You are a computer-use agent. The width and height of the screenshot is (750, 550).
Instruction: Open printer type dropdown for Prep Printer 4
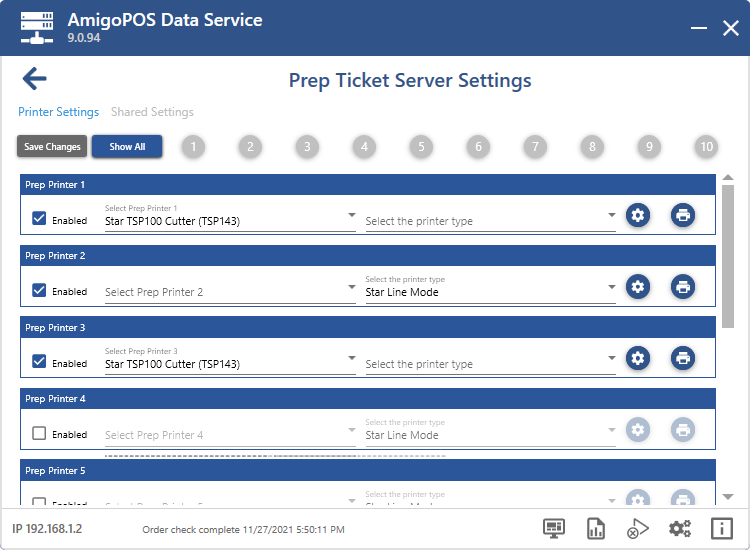click(x=491, y=432)
